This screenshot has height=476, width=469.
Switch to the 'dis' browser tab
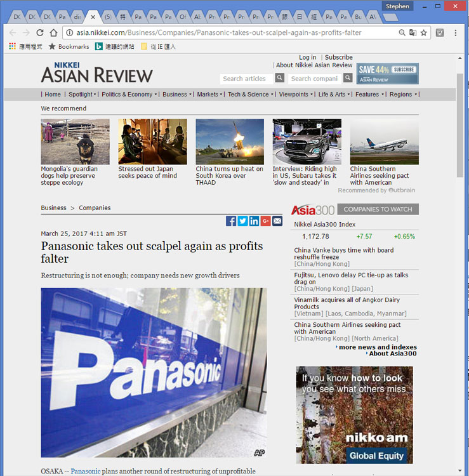pos(77,17)
